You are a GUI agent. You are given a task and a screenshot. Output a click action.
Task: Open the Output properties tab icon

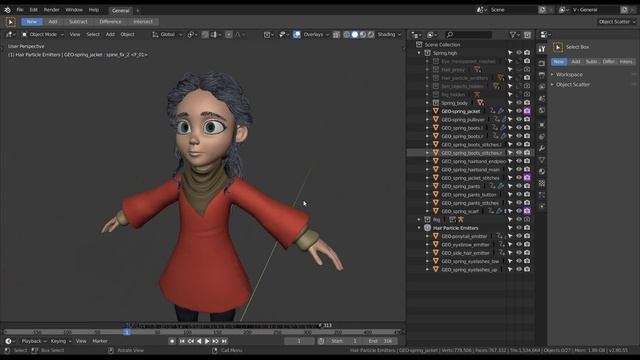click(542, 75)
